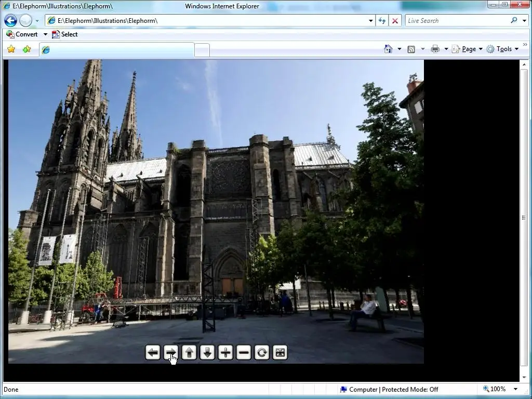Toggle fullscreen panorama view
The height and width of the screenshot is (399, 532).
click(x=280, y=353)
